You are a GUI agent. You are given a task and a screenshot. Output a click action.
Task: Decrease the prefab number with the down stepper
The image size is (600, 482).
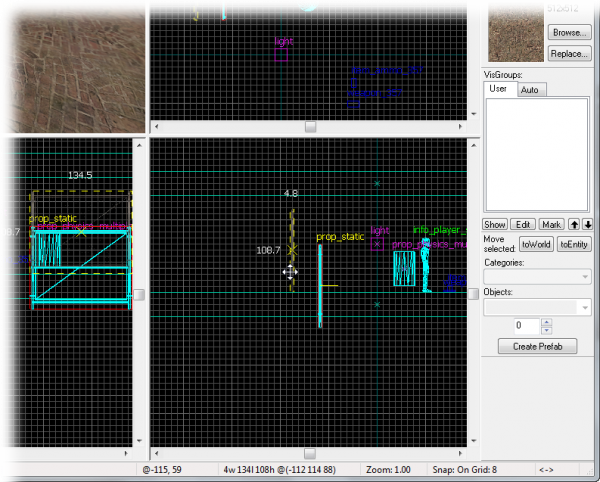click(x=546, y=330)
